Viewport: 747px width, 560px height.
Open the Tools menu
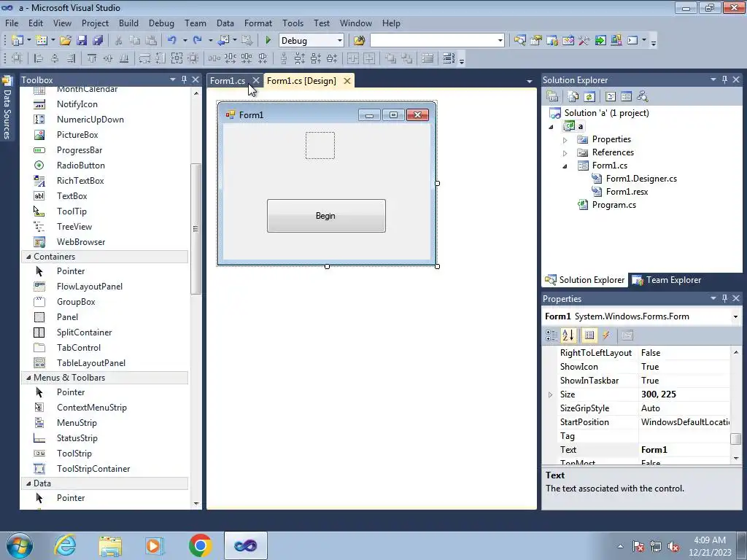coord(293,23)
